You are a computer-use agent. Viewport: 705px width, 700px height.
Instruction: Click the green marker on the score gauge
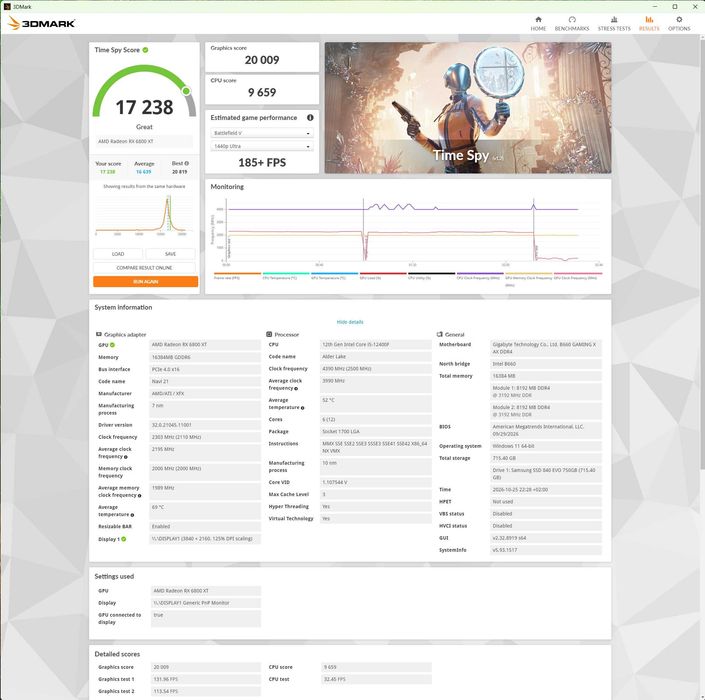pyautogui.click(x=186, y=91)
